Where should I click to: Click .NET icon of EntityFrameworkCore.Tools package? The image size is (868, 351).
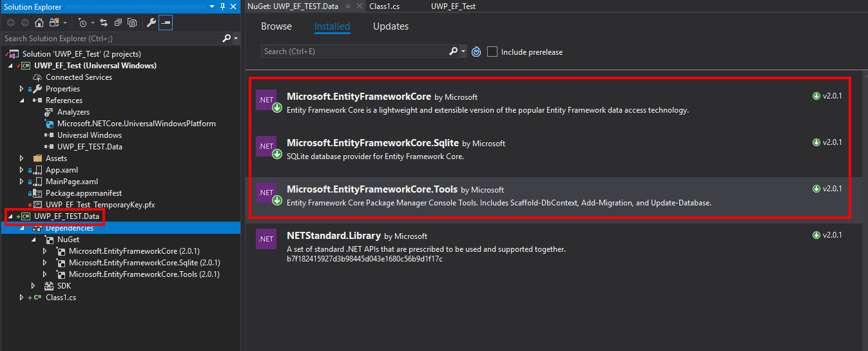pos(266,193)
